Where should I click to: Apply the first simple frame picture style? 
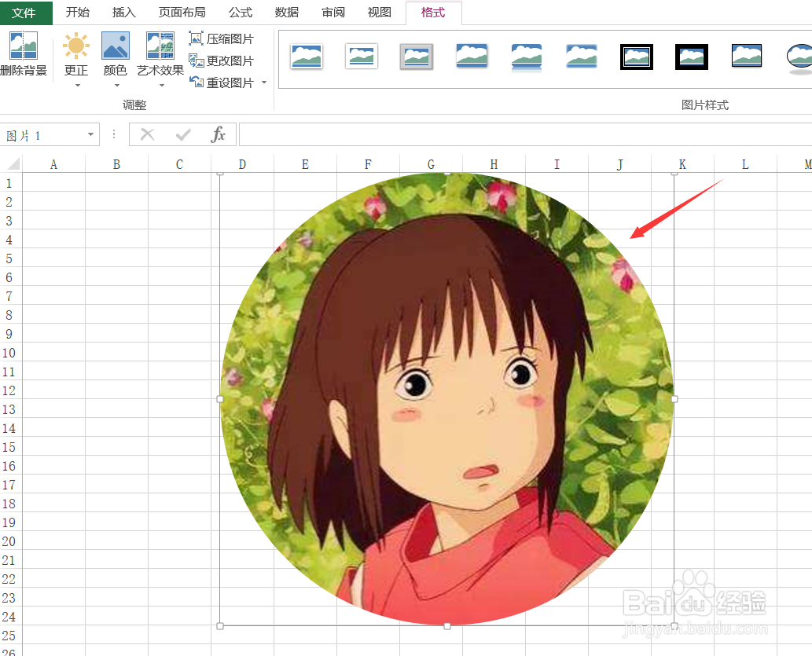point(307,57)
